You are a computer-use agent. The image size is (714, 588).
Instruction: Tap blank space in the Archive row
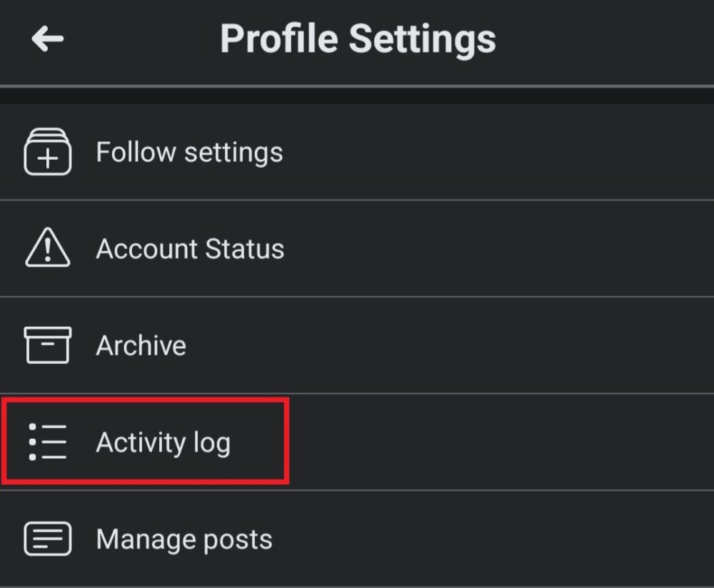(500, 345)
